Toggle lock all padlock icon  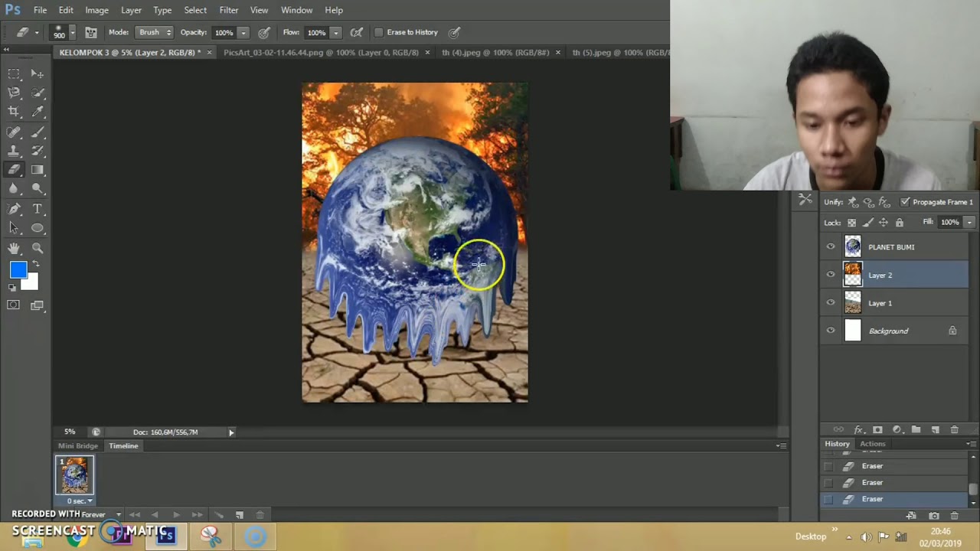pos(900,223)
